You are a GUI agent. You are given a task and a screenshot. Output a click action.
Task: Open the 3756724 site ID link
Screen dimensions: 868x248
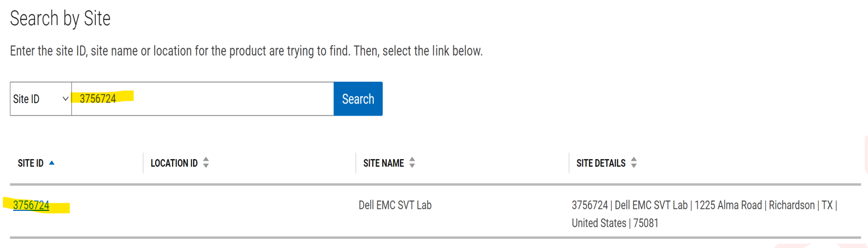(31, 205)
